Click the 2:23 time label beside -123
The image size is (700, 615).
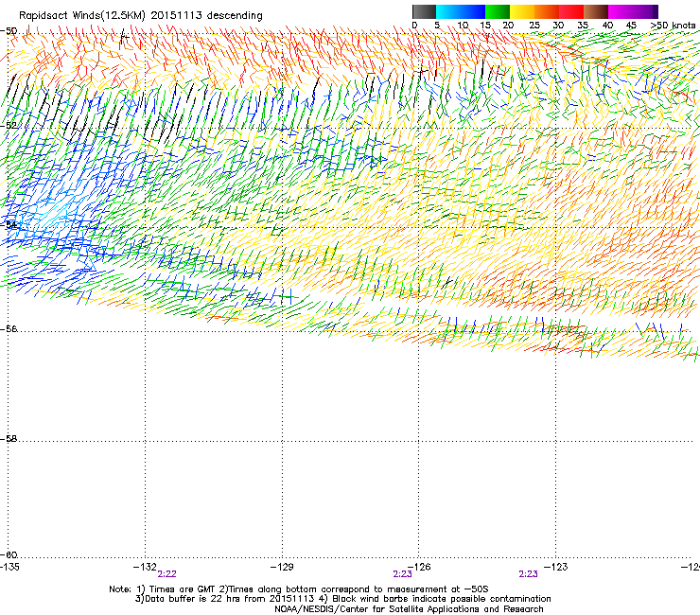point(529,574)
